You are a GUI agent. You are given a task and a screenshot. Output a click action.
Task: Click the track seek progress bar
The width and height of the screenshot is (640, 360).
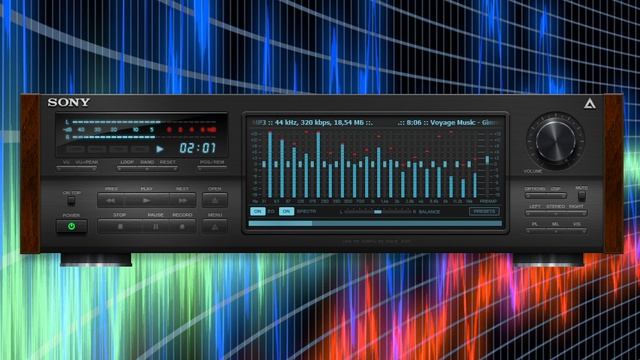tap(375, 223)
